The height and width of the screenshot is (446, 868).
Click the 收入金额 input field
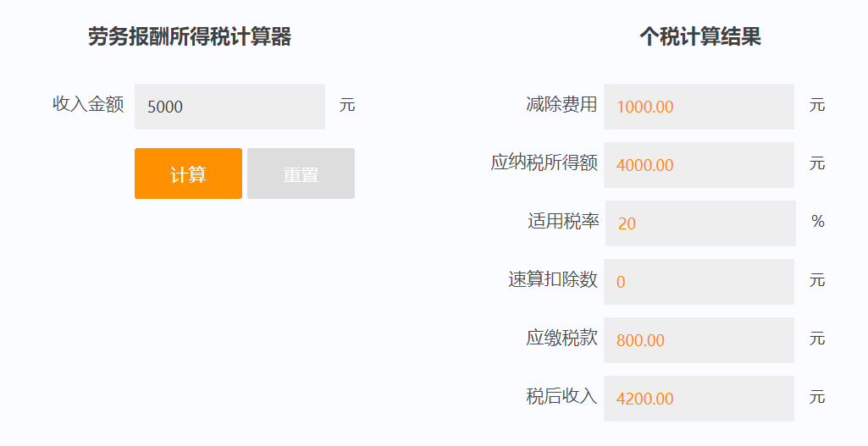click(x=229, y=107)
